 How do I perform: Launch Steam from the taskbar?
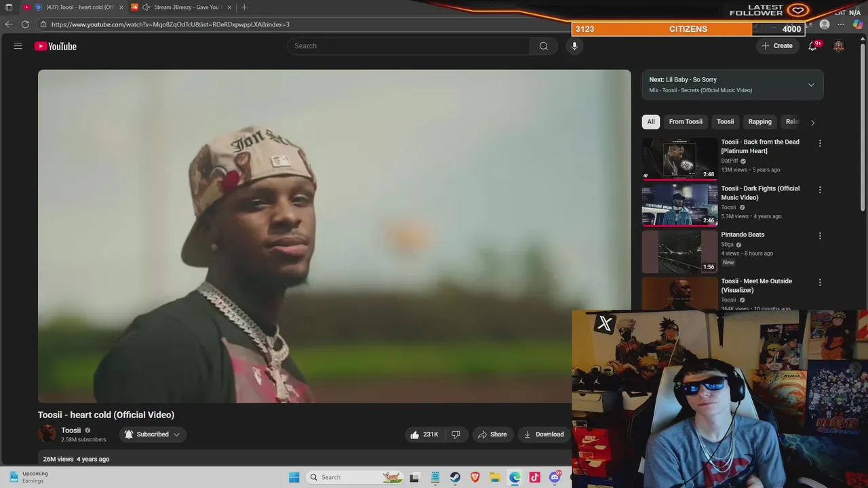[455, 477]
